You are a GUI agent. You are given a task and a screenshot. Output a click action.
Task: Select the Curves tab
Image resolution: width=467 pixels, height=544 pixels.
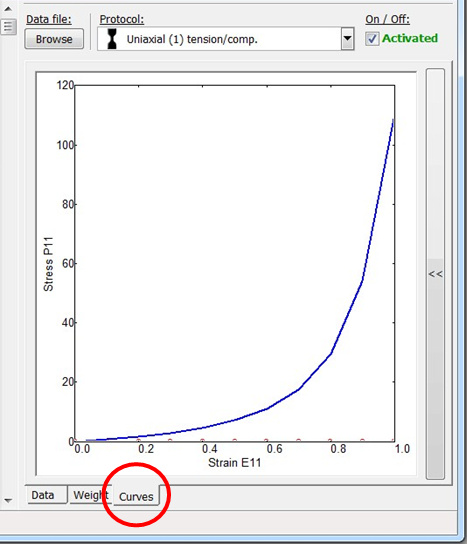coord(136,496)
